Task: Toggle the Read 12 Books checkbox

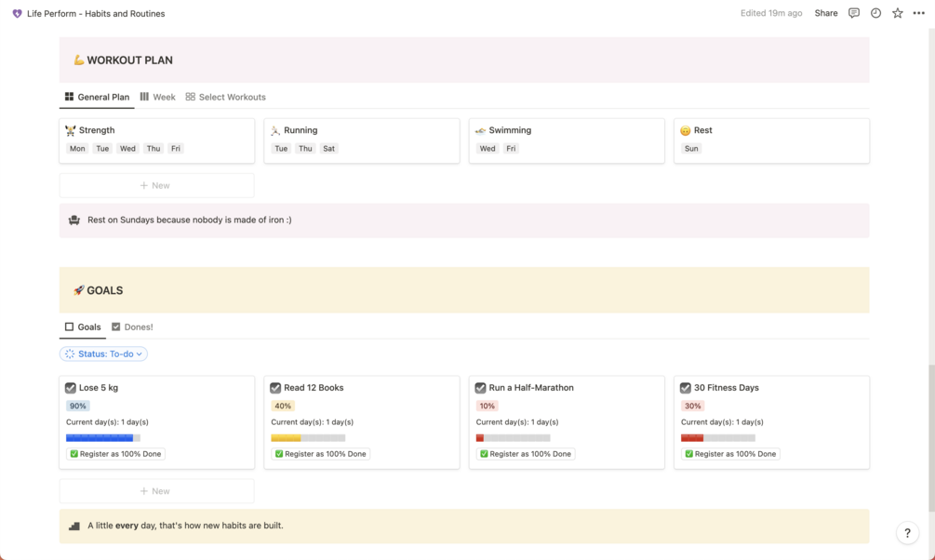Action: (x=275, y=388)
